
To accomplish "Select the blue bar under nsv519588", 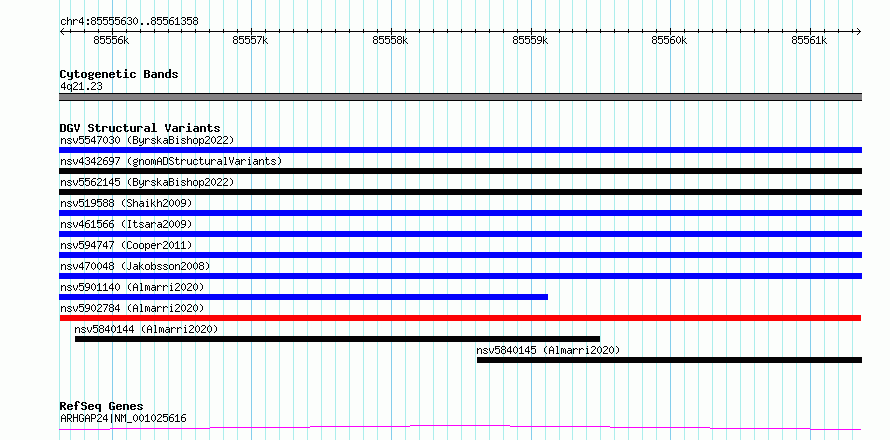I will pos(460,213).
